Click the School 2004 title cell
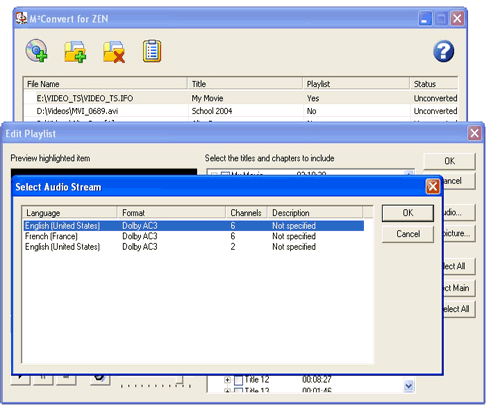Screen dimensions: 500x411 (x=212, y=111)
